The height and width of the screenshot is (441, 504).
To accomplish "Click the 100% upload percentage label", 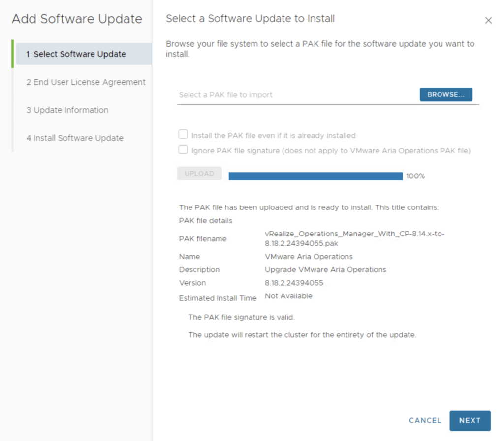I will pyautogui.click(x=415, y=176).
